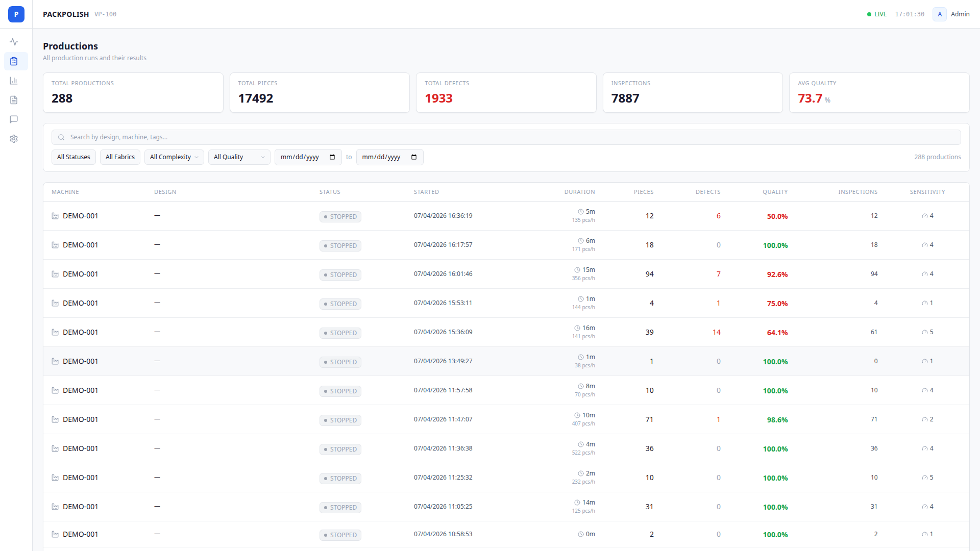The height and width of the screenshot is (551, 980).
Task: Click the Admin user avatar
Action: 940,14
